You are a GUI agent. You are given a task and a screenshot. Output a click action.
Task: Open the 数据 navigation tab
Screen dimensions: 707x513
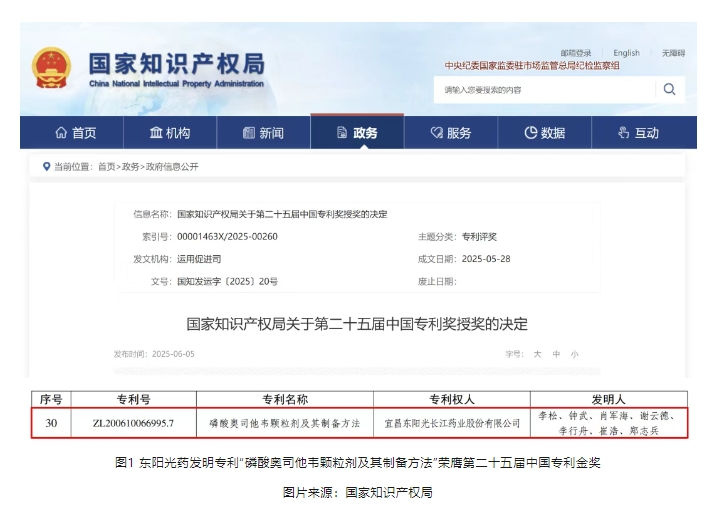545,133
